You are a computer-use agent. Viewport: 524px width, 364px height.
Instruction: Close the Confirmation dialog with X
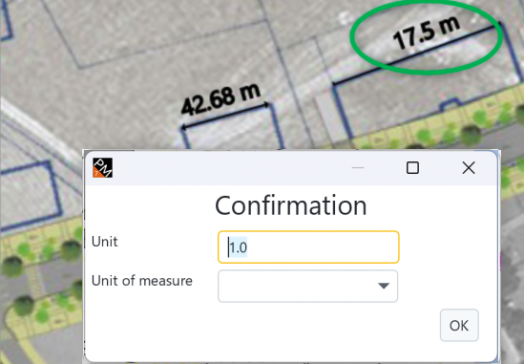click(469, 167)
